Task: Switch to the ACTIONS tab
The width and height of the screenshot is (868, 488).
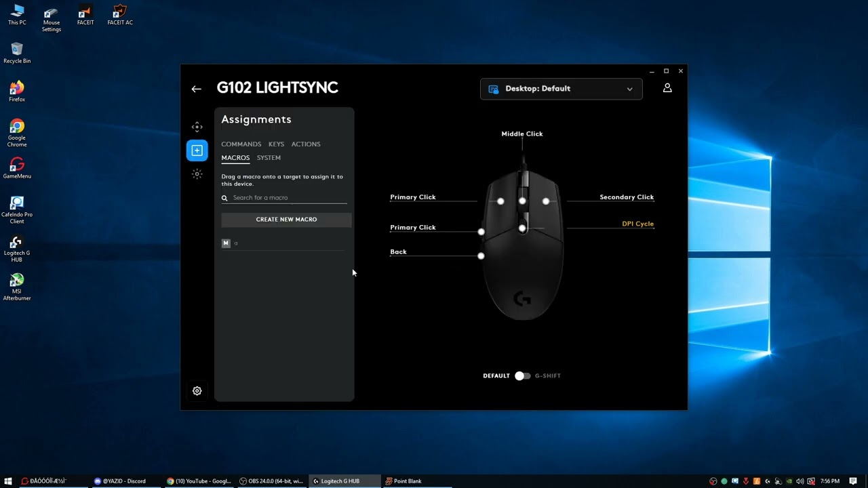Action: coord(306,144)
